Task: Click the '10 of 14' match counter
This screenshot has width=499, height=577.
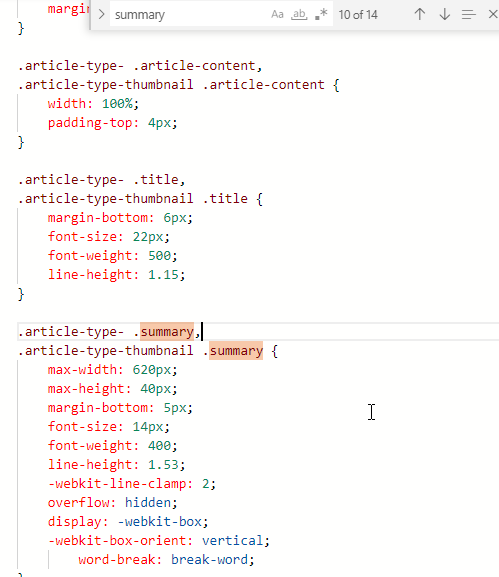Action: 358,15
